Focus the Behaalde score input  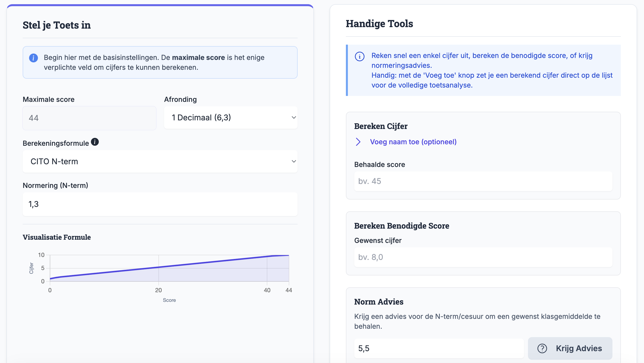click(x=483, y=181)
